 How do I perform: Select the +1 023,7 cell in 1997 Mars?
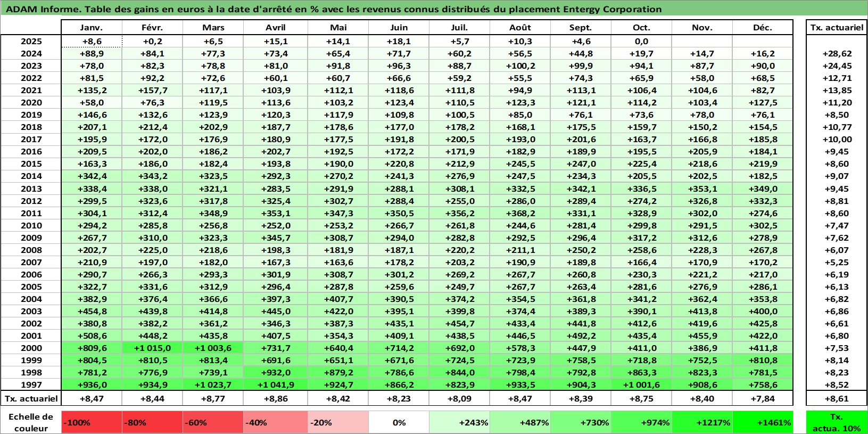(x=213, y=384)
